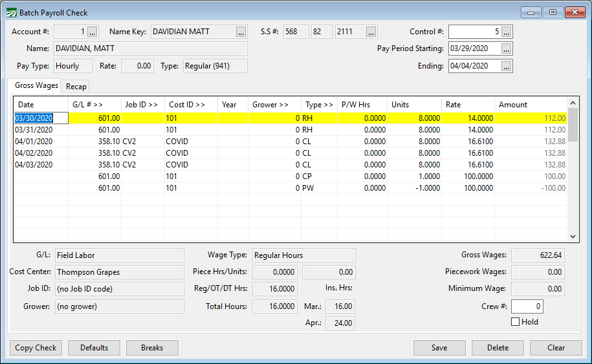Screen dimensions: 592x364
Task: Click the Units column header
Action: [x=414, y=105]
